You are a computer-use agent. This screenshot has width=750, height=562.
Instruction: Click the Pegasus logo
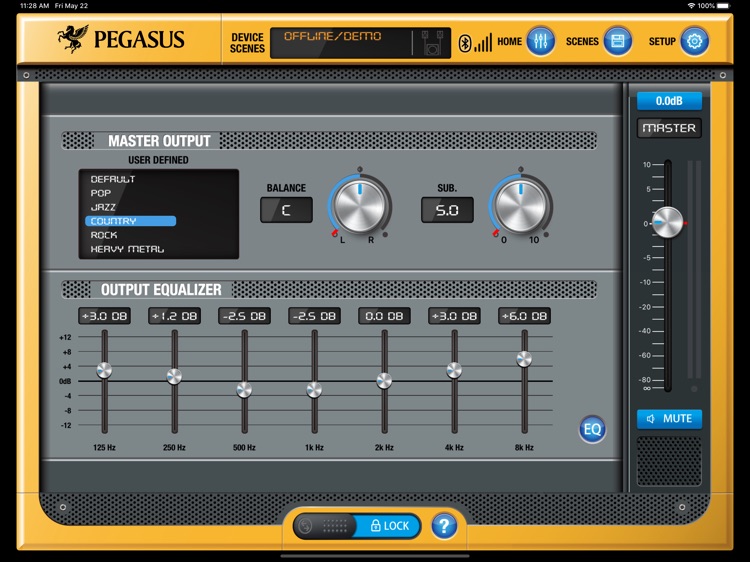point(121,39)
